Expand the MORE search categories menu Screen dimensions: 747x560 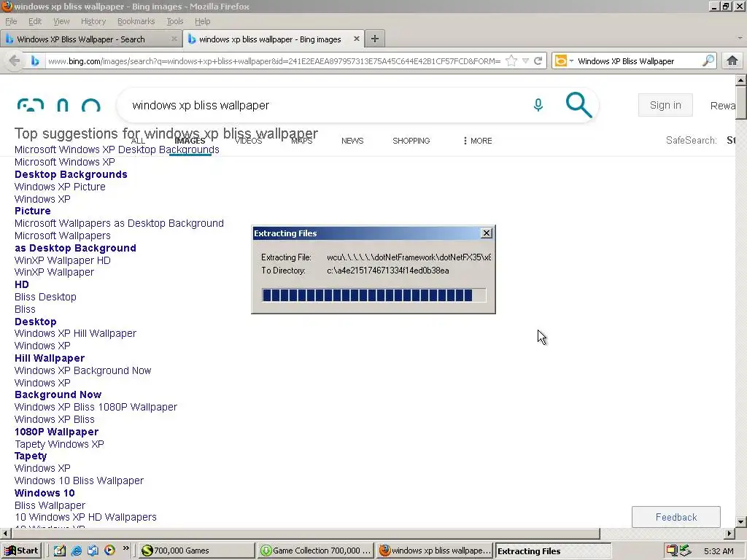(477, 141)
